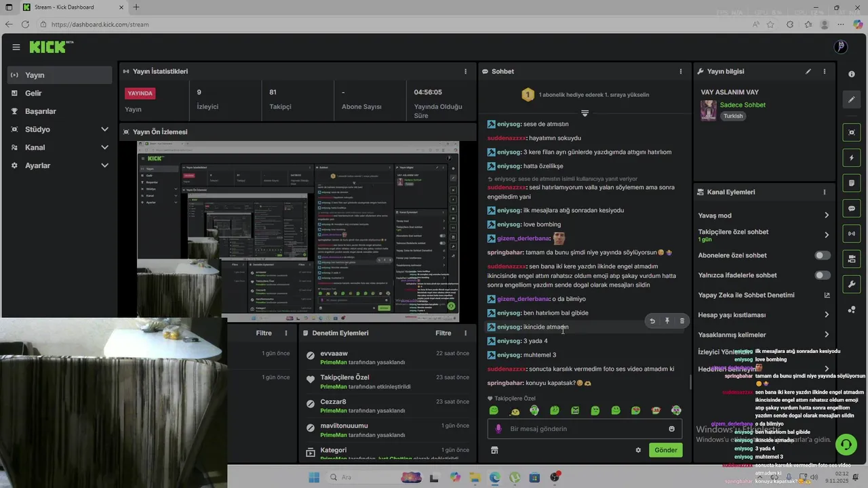Open the hamburger menu beside the Kick logo
The image size is (868, 488).
[x=16, y=47]
